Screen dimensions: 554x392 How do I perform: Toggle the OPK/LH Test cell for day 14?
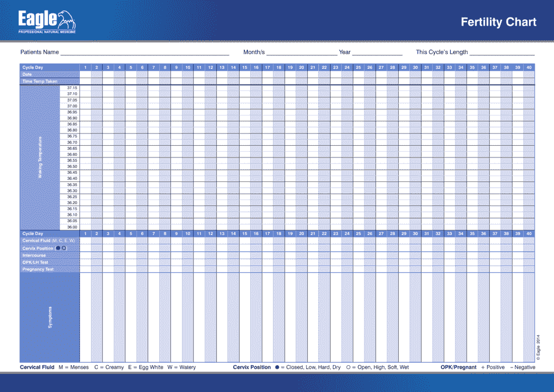(x=233, y=262)
